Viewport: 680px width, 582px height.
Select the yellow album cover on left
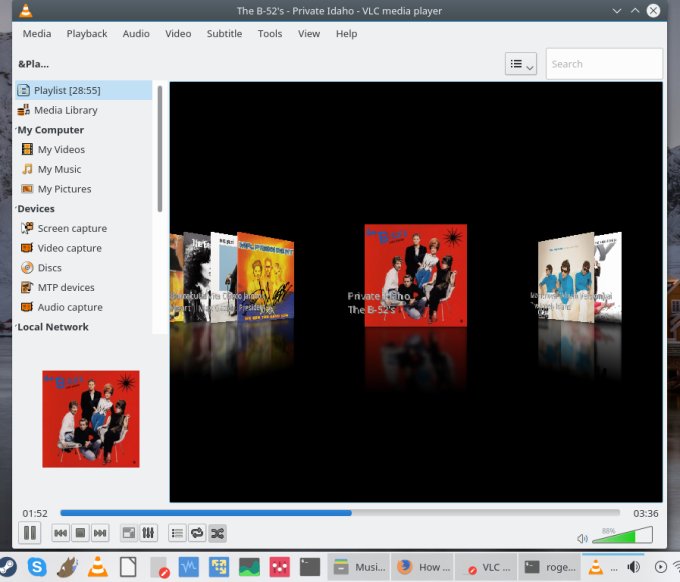265,278
